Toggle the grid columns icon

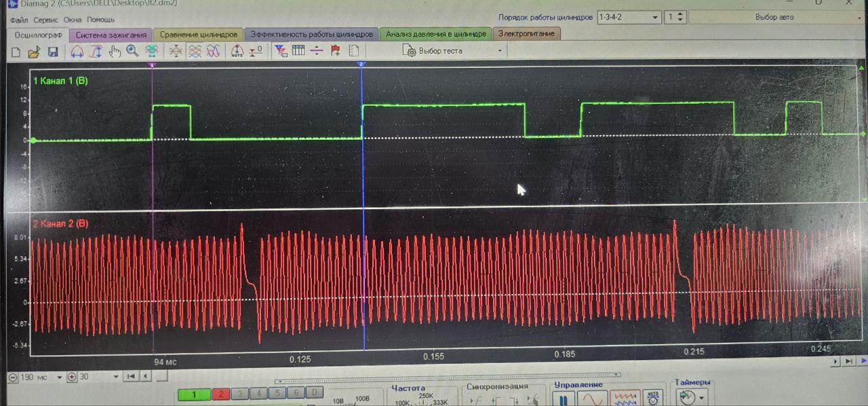pyautogui.click(x=298, y=51)
